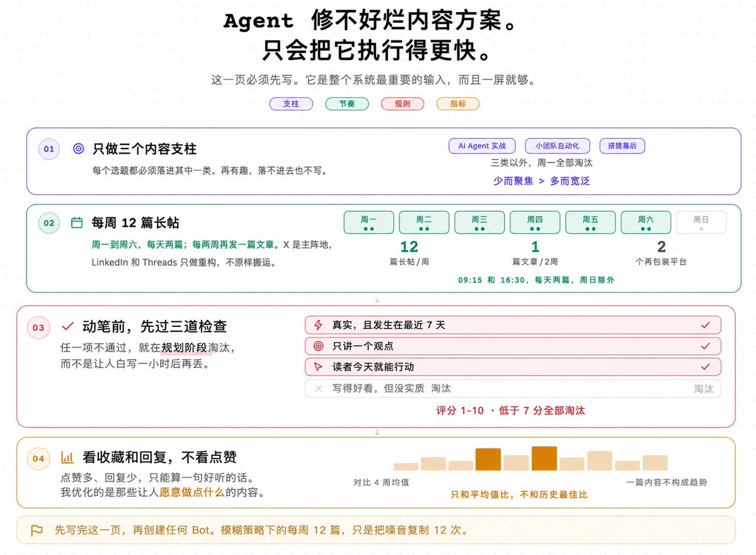Click the calendar icon beside 每周 12 篇长帖
Image resolution: width=756 pixels, height=555 pixels.
coord(77,222)
